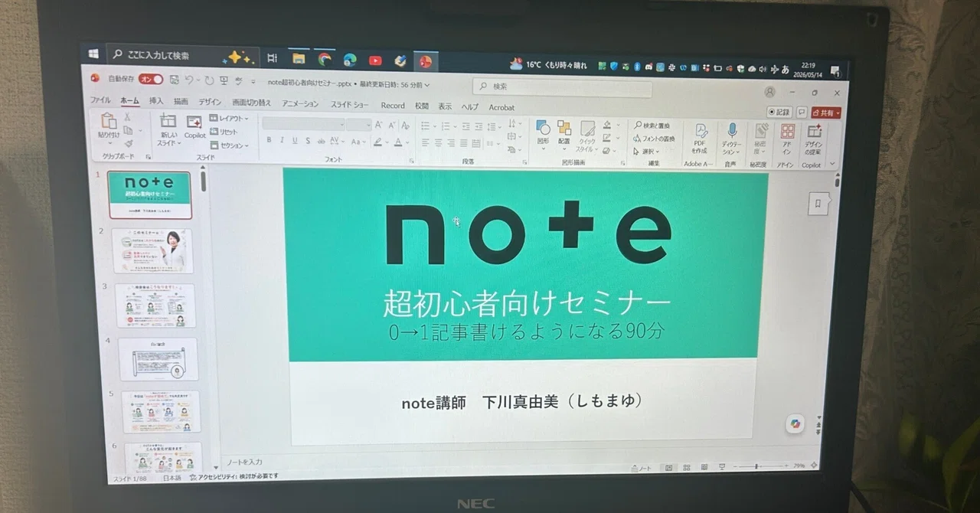Click the 検索 search box in title bar
Screen dimensions: 980x513
tap(562, 87)
